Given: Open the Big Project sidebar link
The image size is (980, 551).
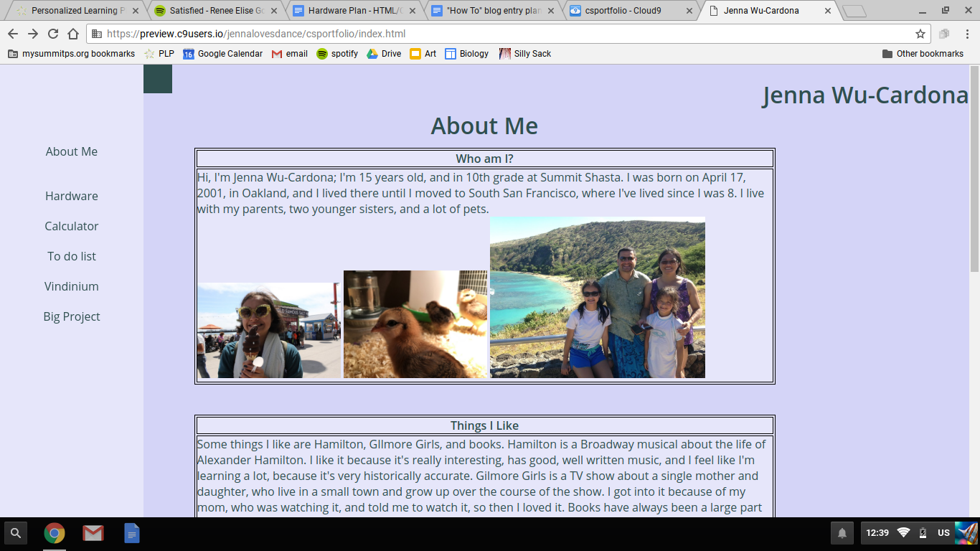Looking at the screenshot, I should (72, 316).
